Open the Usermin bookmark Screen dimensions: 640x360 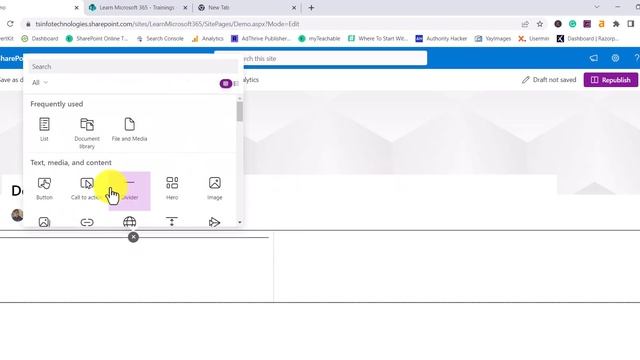(x=533, y=38)
